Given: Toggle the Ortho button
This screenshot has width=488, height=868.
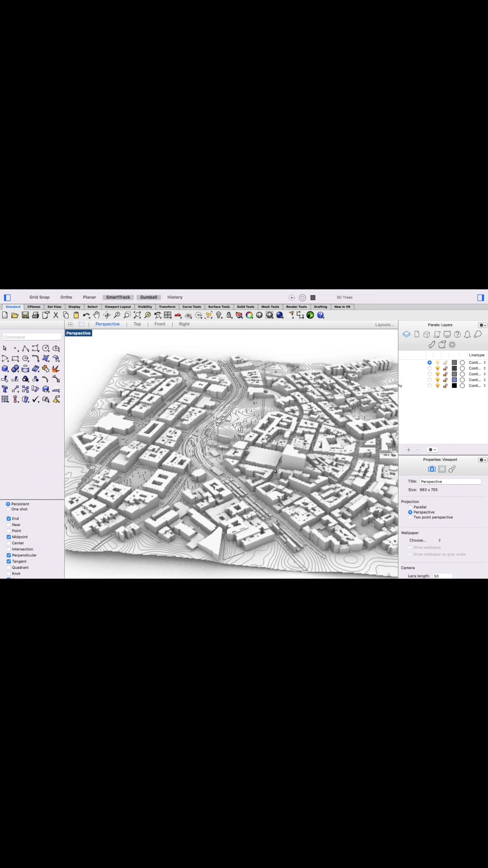Looking at the screenshot, I should tap(66, 297).
